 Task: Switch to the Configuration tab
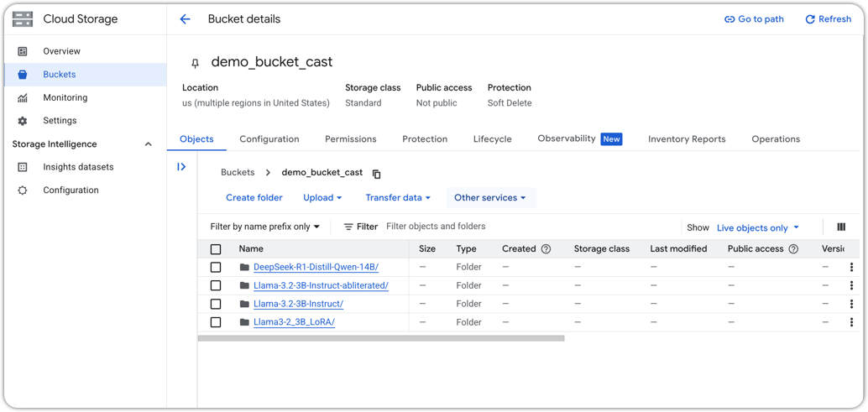269,139
